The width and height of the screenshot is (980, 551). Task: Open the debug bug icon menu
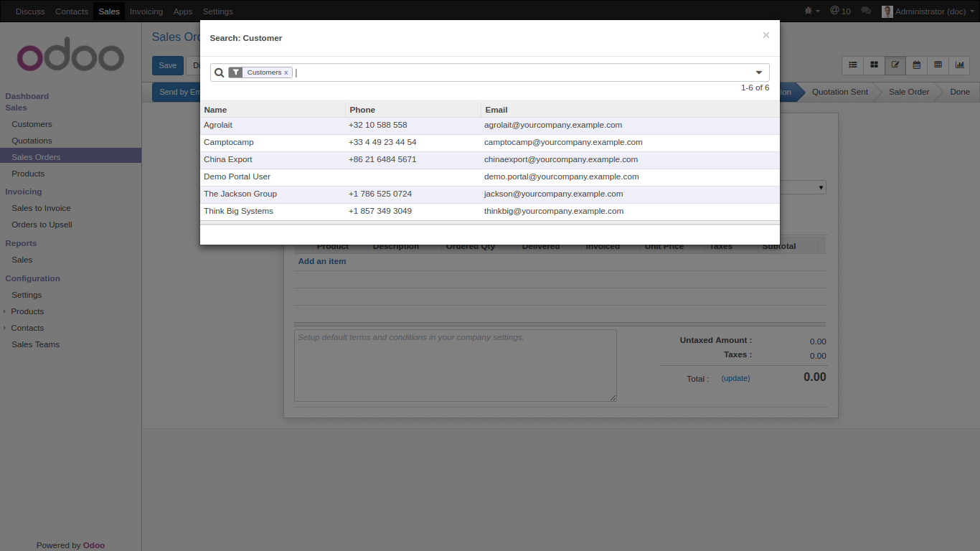812,11
